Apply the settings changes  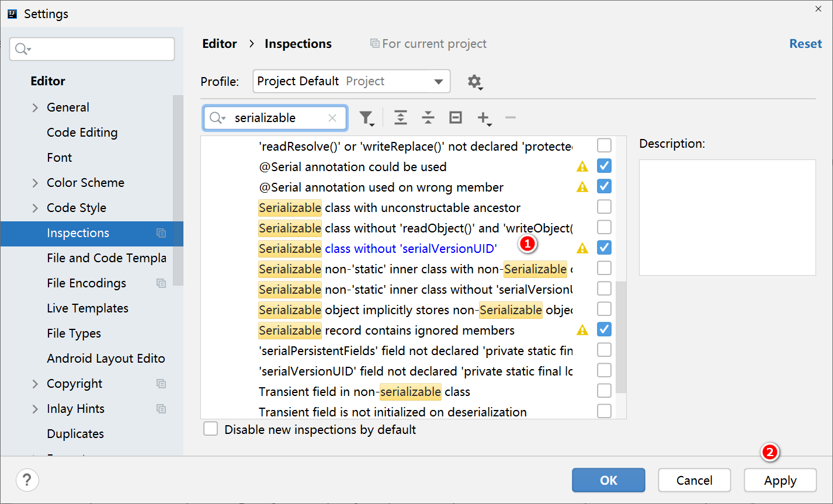[780, 480]
